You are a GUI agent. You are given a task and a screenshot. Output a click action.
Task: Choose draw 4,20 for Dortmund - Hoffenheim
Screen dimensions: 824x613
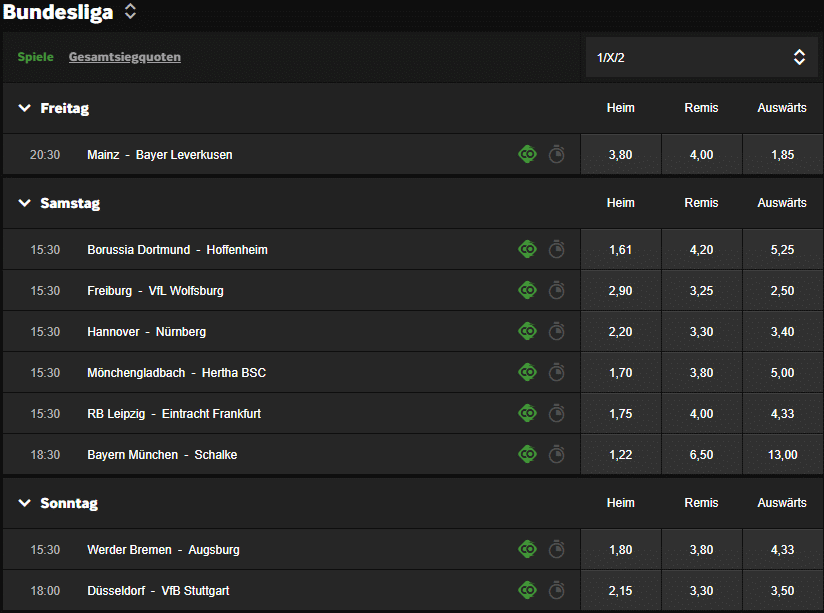[702, 250]
